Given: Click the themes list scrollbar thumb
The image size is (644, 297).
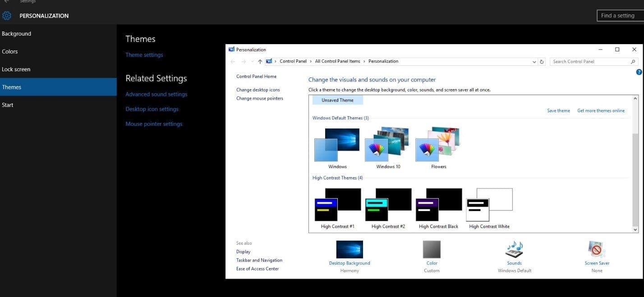Looking at the screenshot, I should point(635,179).
